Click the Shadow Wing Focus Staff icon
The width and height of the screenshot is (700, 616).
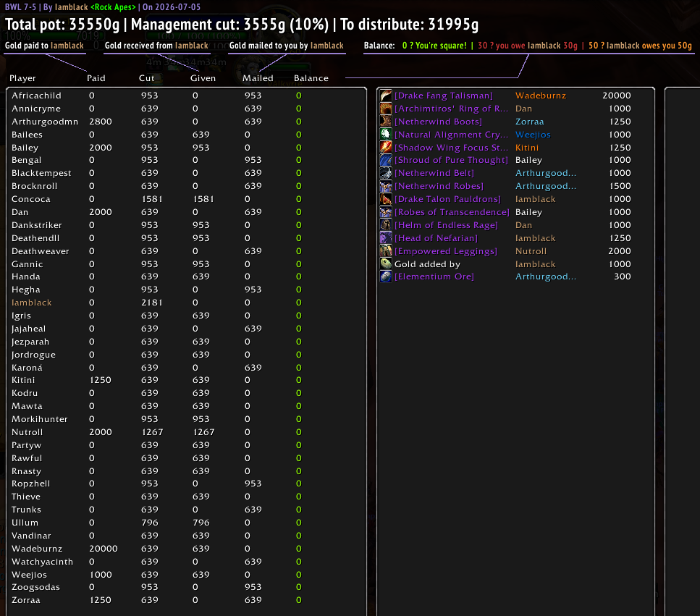(x=386, y=148)
